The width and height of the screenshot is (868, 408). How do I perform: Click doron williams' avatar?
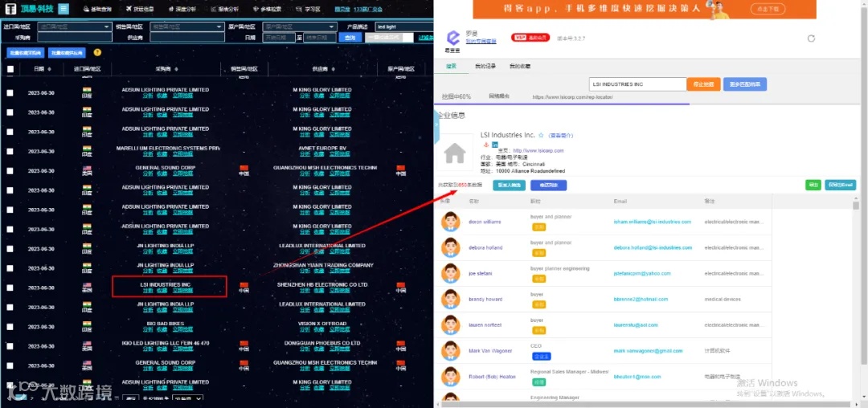tap(451, 222)
